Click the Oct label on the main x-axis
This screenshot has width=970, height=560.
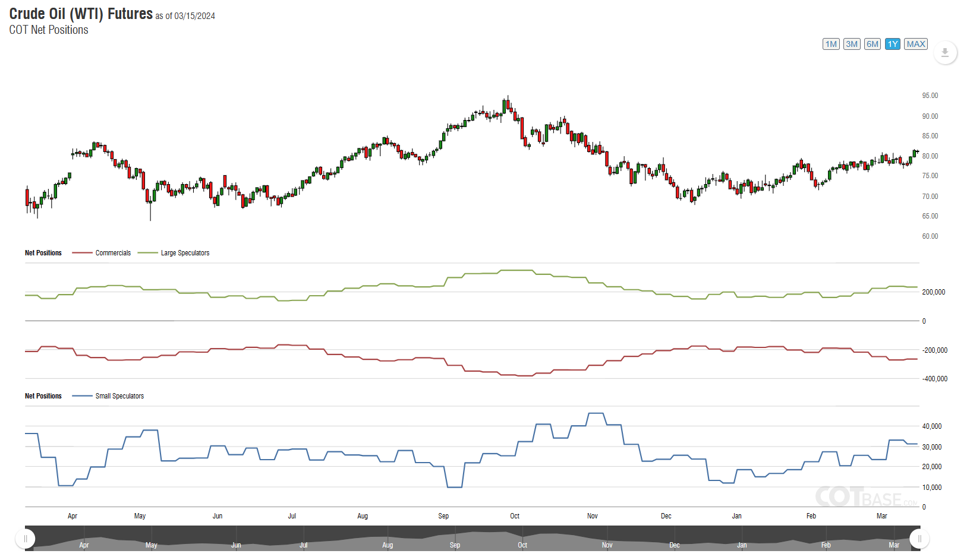pyautogui.click(x=515, y=516)
